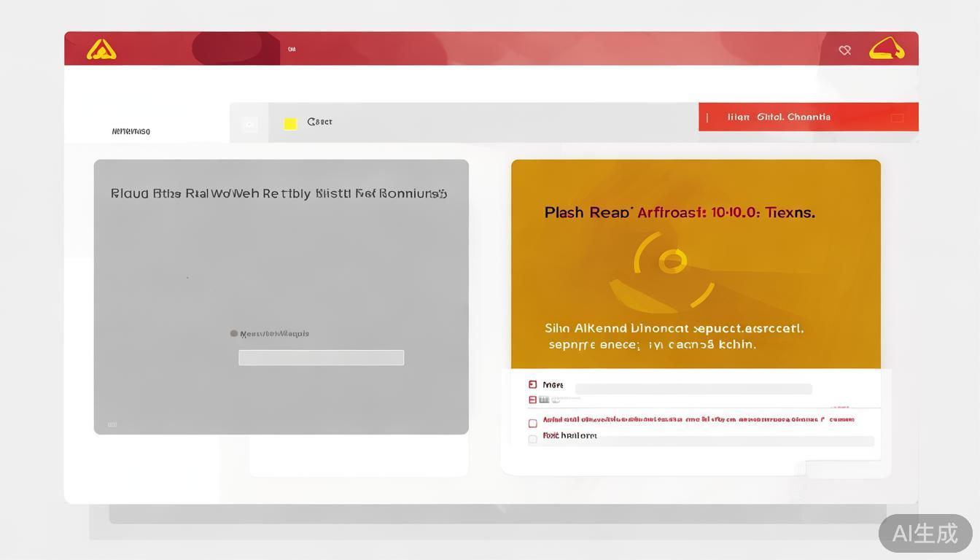Image resolution: width=980 pixels, height=560 pixels.
Task: Click the heart icon in top bar
Action: 844,50
